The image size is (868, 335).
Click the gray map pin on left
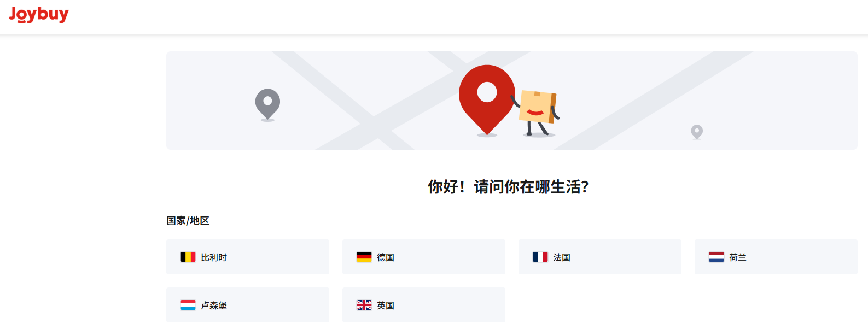(267, 104)
